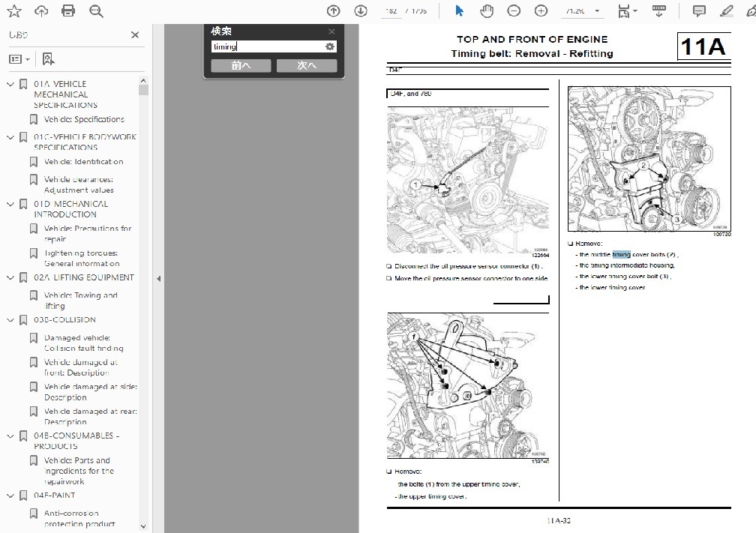This screenshot has width=756, height=533.
Task: Click the oil pressure sensor engine diagram
Action: 468,180
